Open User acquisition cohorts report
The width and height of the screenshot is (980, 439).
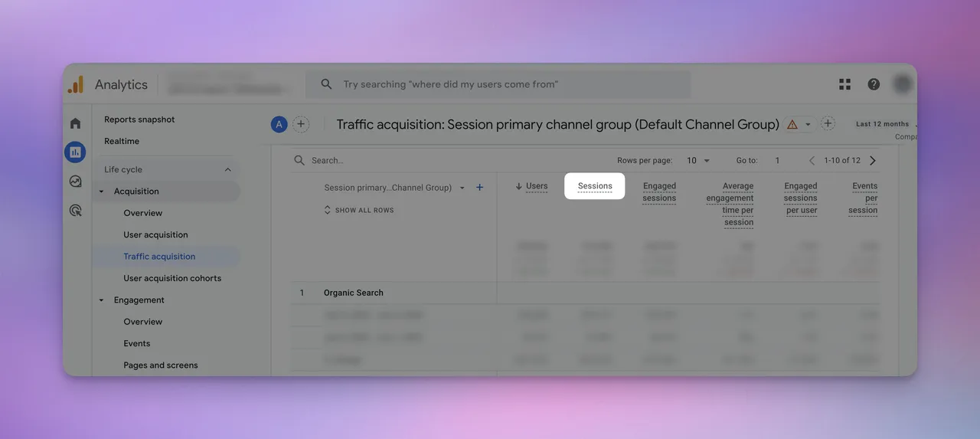click(172, 278)
